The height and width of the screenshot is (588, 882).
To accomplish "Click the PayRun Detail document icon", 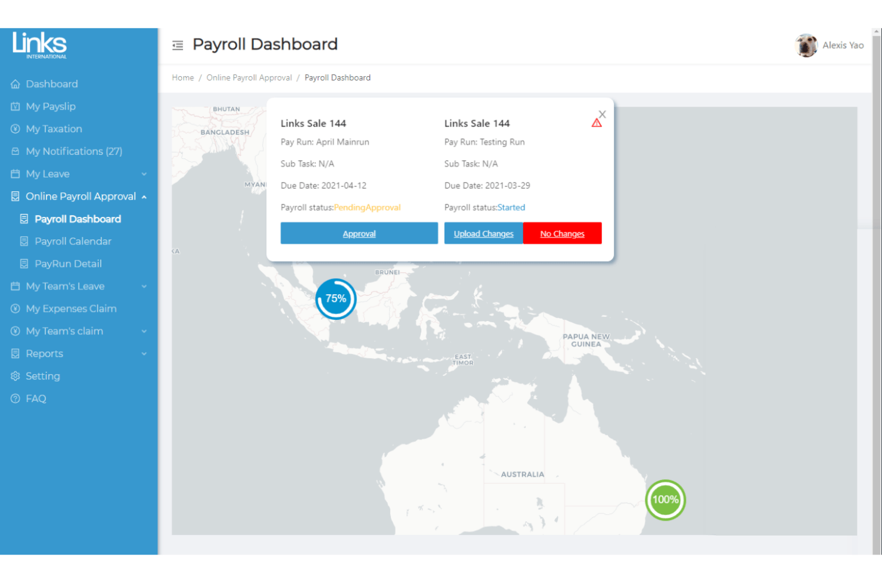I will 24,264.
